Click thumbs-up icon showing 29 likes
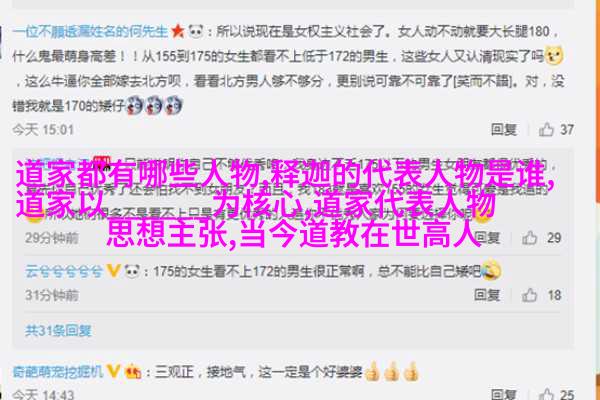The height and width of the screenshot is (400, 600). point(530,238)
